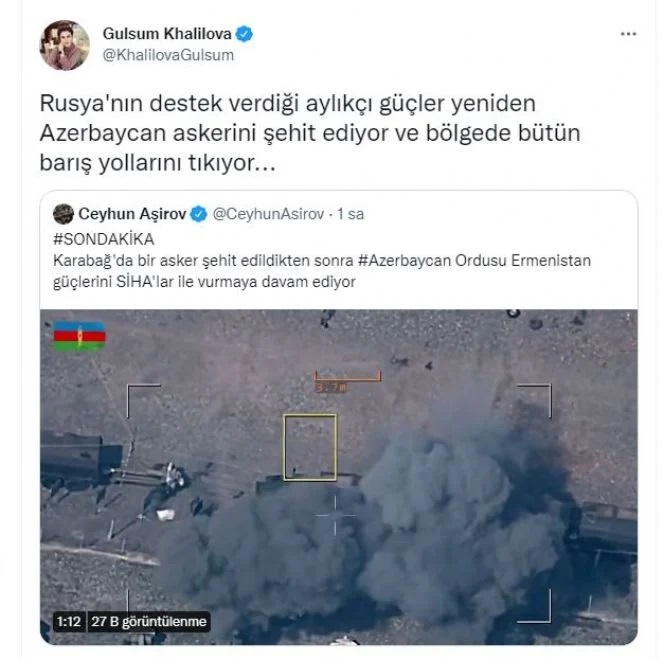Click the crosshair reticle in video
663x659 pixels.
click(x=335, y=515)
